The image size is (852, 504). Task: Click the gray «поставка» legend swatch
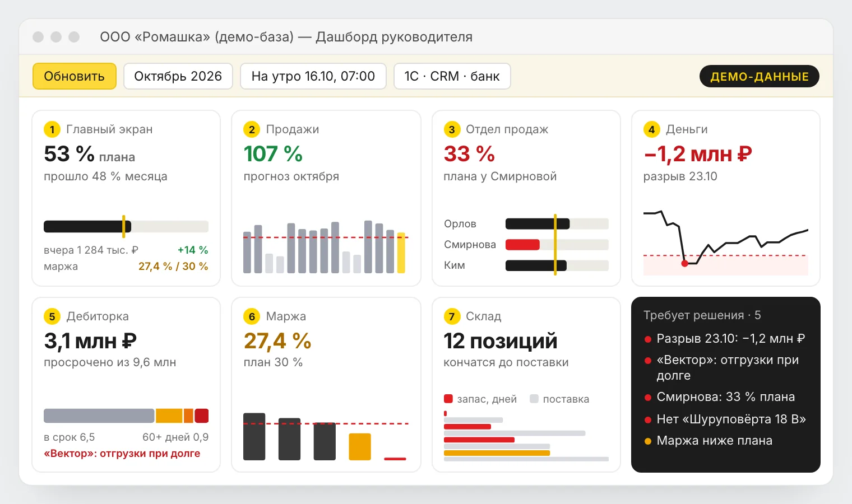(534, 399)
